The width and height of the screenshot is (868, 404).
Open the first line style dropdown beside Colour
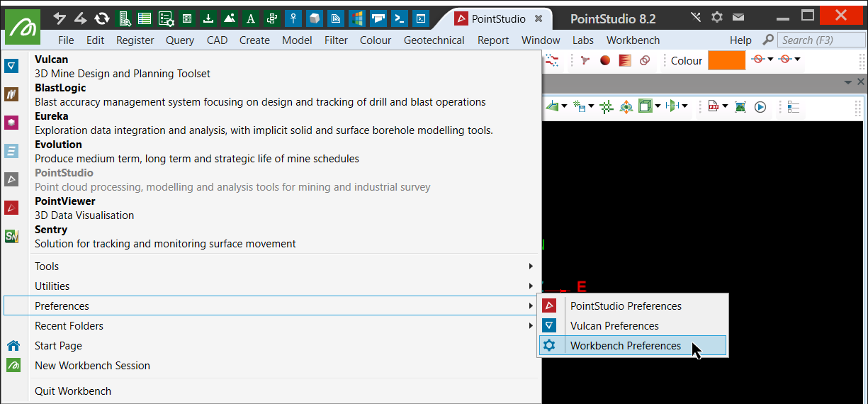pyautogui.click(x=770, y=60)
